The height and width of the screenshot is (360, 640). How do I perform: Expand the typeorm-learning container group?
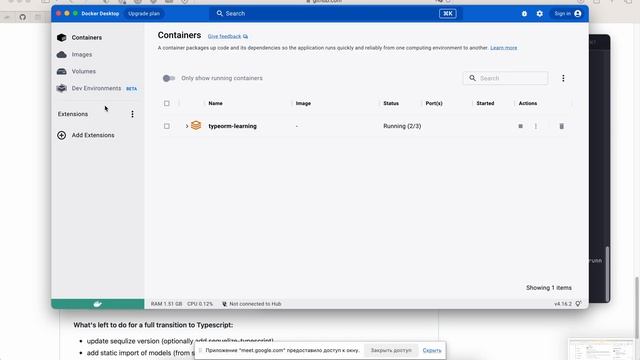187,126
